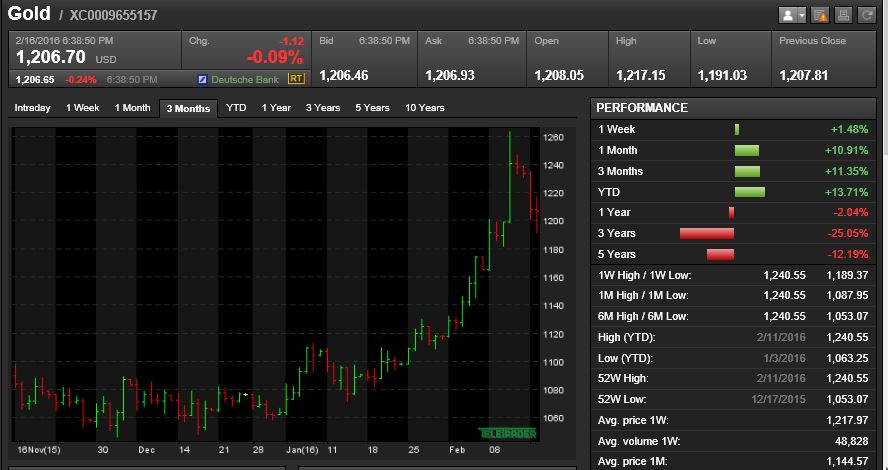Open the news alert icon
888x470 pixels.
pyautogui.click(x=820, y=15)
